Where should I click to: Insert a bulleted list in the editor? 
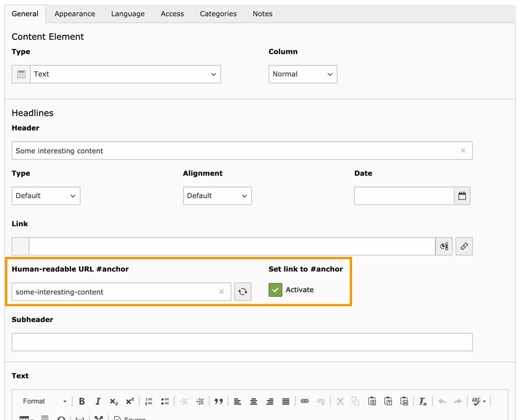coord(165,401)
